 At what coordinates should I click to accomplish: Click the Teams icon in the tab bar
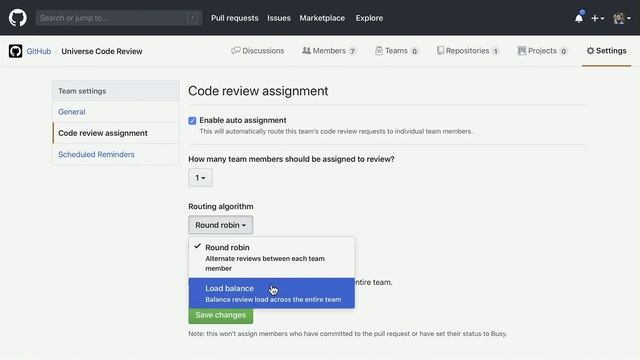[379, 51]
